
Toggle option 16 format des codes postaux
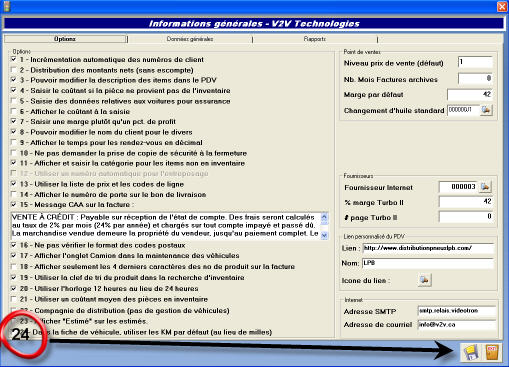point(14,245)
